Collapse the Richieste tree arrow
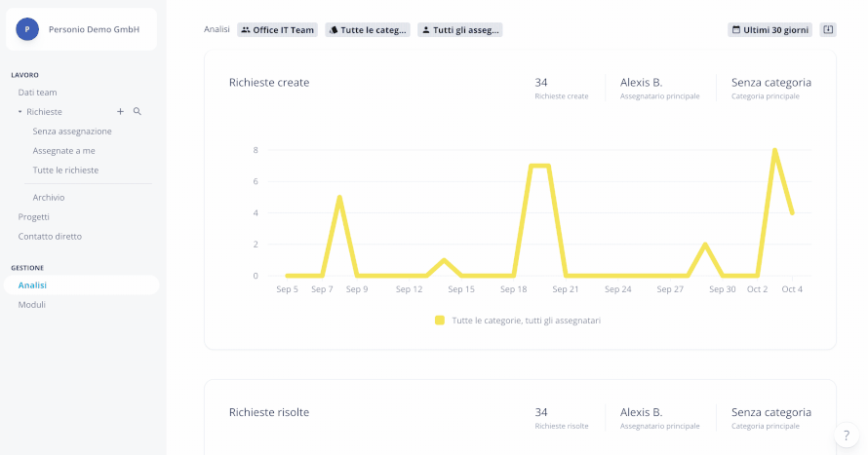Image resolution: width=868 pixels, height=455 pixels. [x=20, y=112]
